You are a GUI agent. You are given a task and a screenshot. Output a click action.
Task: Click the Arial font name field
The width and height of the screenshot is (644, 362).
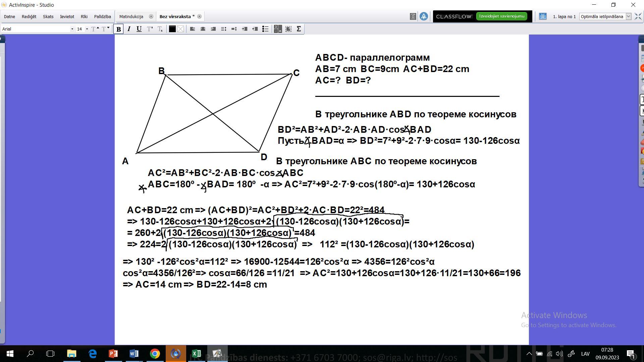36,29
